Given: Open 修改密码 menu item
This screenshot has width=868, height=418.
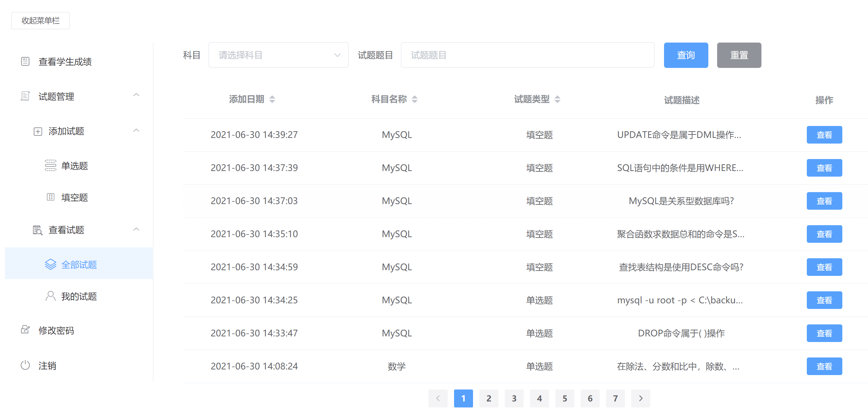Looking at the screenshot, I should pos(79,330).
